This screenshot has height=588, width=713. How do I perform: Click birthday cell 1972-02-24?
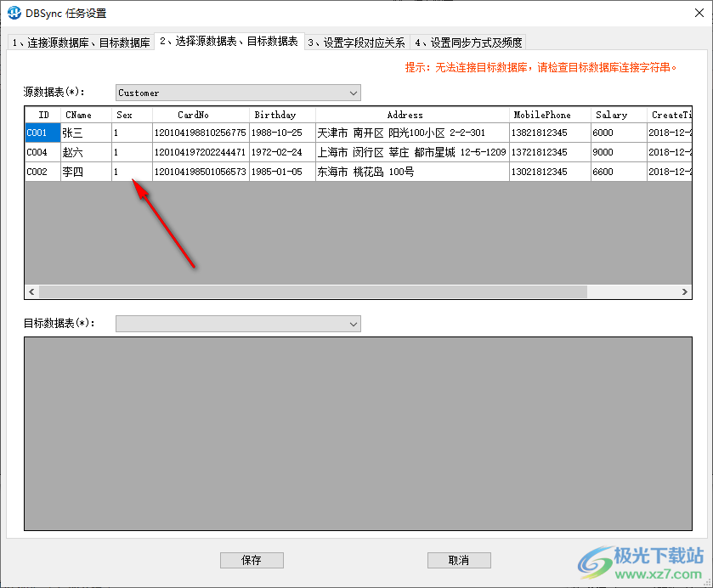click(x=282, y=152)
